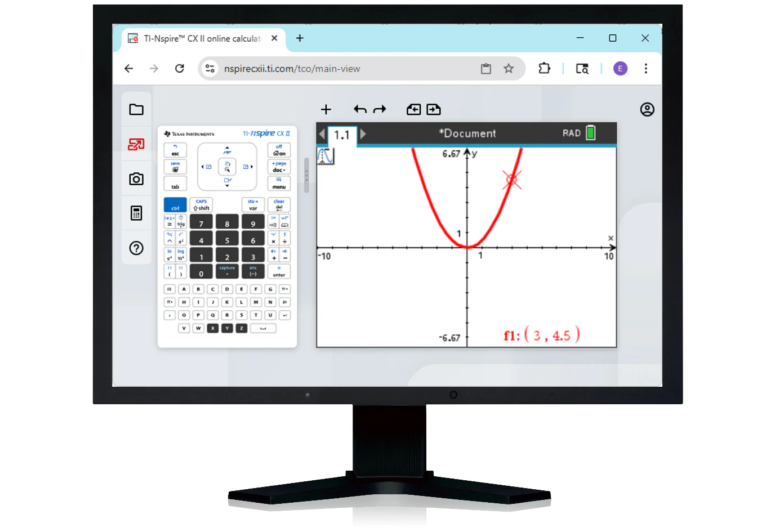Tap the number 5 key
This screenshot has height=532, width=775.
pos(227,238)
